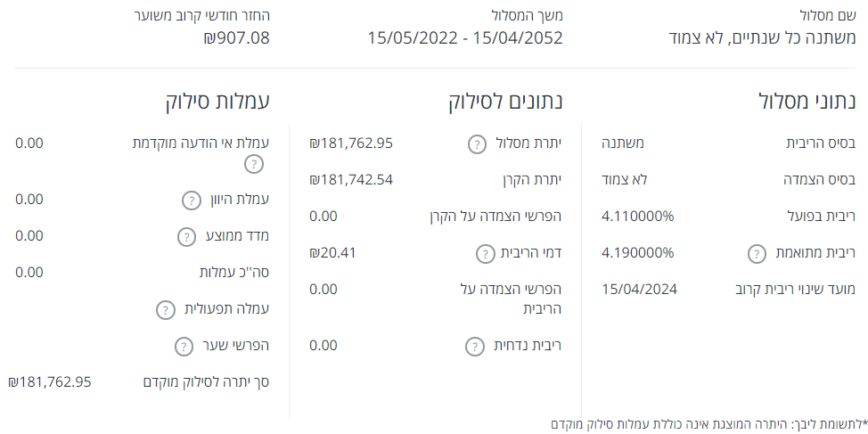
Task: Select the track duration date range
Action: 465,37
